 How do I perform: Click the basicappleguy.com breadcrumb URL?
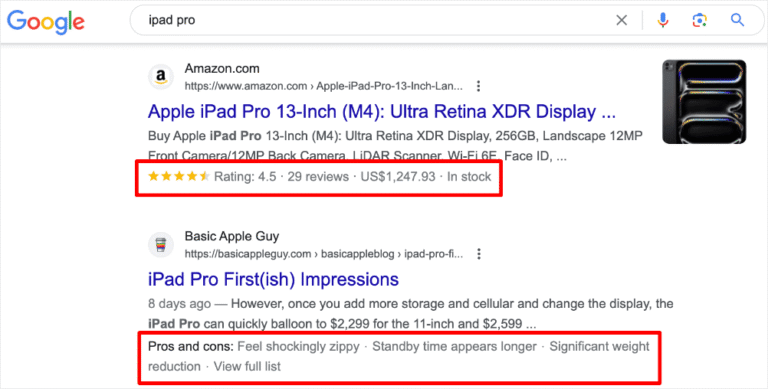323,254
